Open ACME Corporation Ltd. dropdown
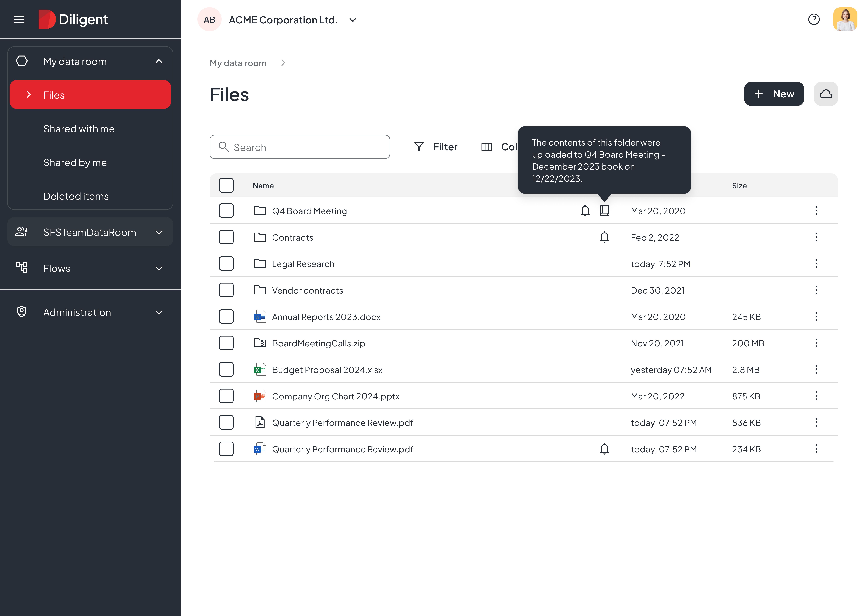Viewport: 867px width, 616px height. [353, 20]
